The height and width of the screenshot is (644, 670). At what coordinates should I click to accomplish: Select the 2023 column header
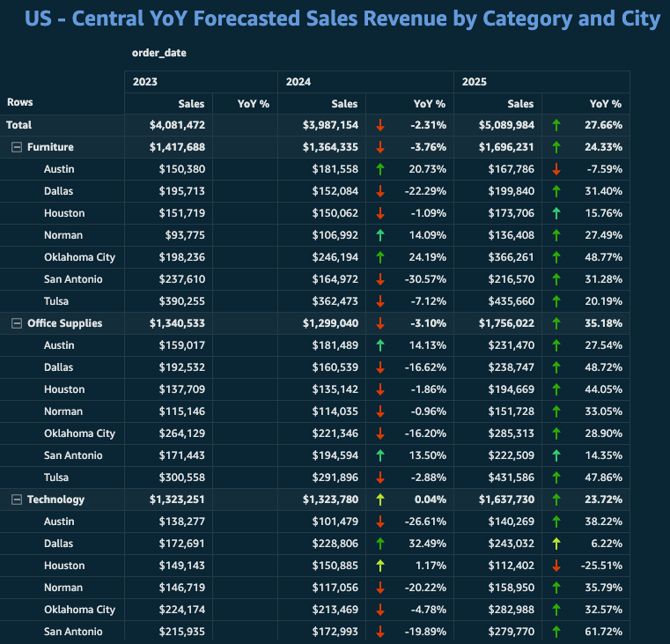coord(145,82)
